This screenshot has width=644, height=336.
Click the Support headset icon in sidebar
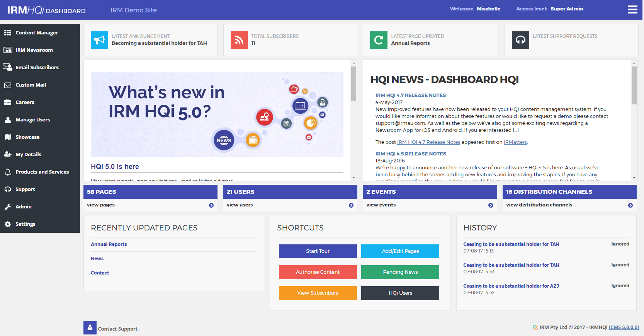point(8,189)
